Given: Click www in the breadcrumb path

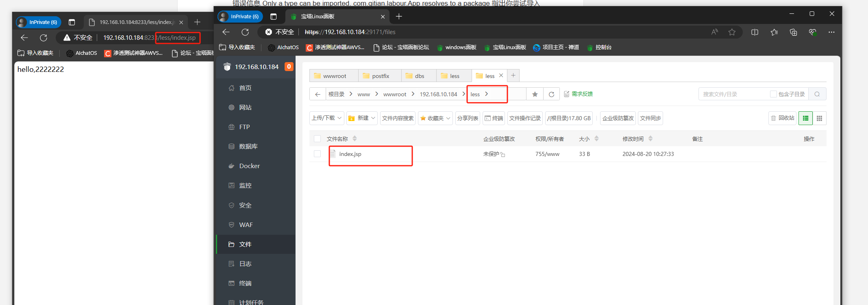Looking at the screenshot, I should tap(363, 94).
